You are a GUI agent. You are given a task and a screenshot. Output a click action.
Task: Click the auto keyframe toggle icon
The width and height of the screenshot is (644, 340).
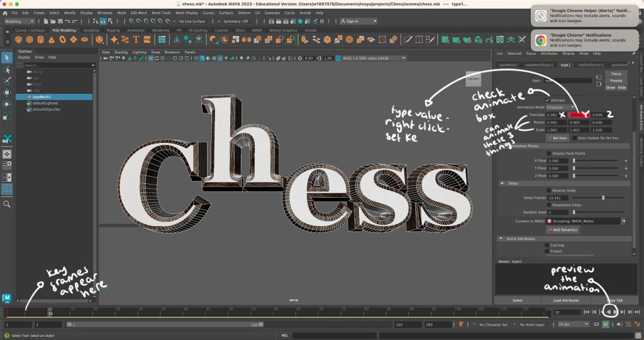click(460, 324)
